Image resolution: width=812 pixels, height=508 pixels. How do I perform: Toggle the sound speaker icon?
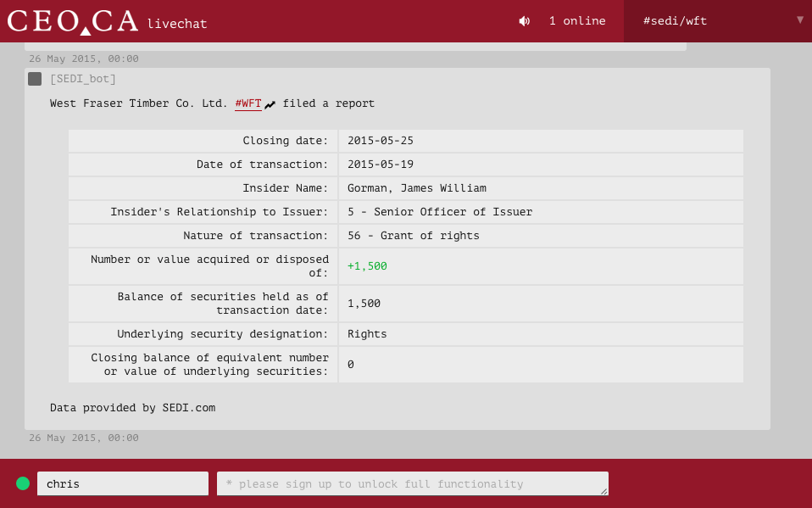524,21
